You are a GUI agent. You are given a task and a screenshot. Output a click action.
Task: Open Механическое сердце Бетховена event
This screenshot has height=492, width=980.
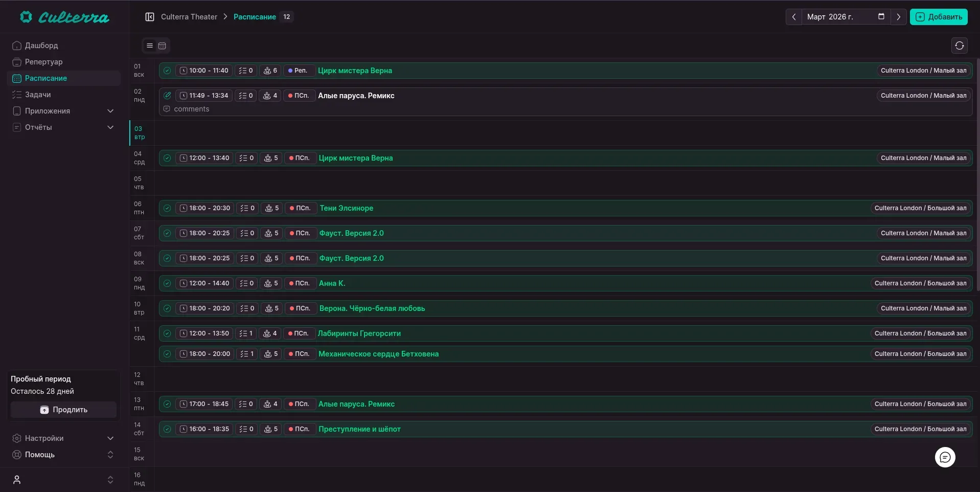point(378,354)
